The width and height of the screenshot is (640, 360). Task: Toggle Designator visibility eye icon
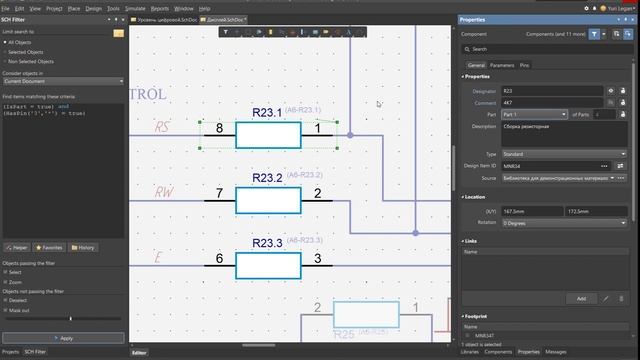click(611, 91)
